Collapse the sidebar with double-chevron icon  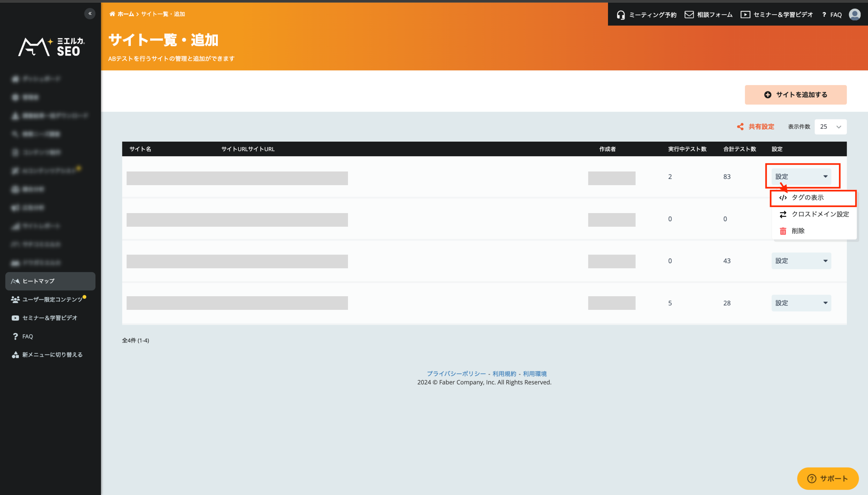90,14
